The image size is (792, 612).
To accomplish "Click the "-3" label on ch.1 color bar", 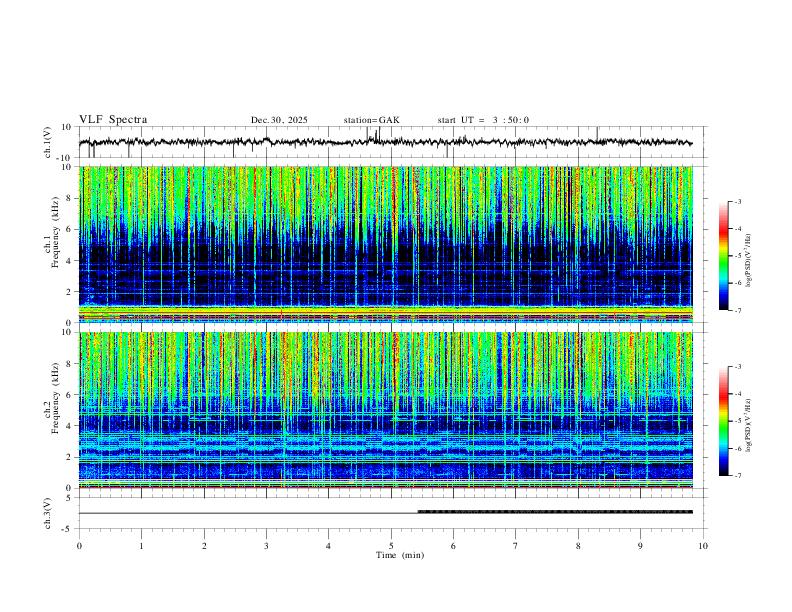I will 738,201.
